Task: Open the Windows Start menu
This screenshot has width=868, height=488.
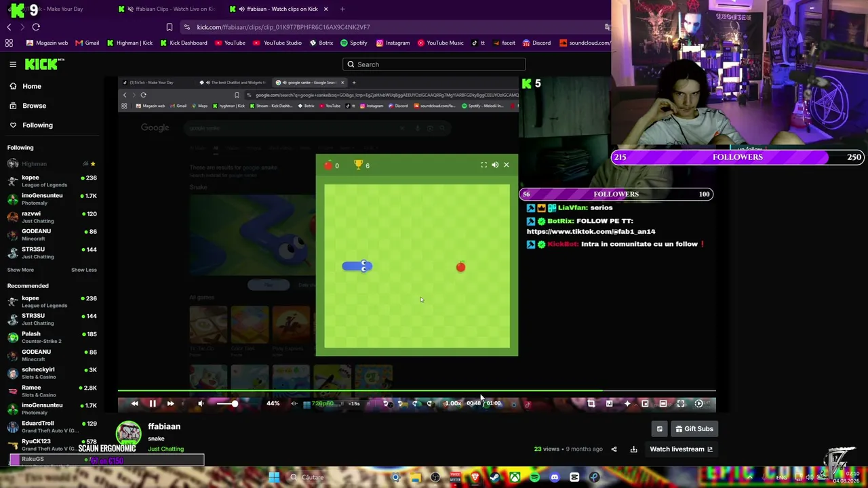Action: [x=274, y=477]
